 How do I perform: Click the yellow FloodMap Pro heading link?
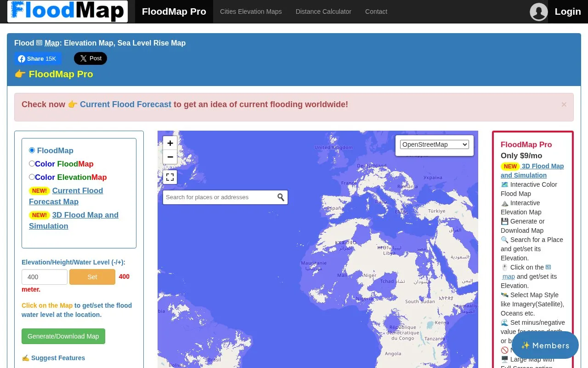click(61, 74)
